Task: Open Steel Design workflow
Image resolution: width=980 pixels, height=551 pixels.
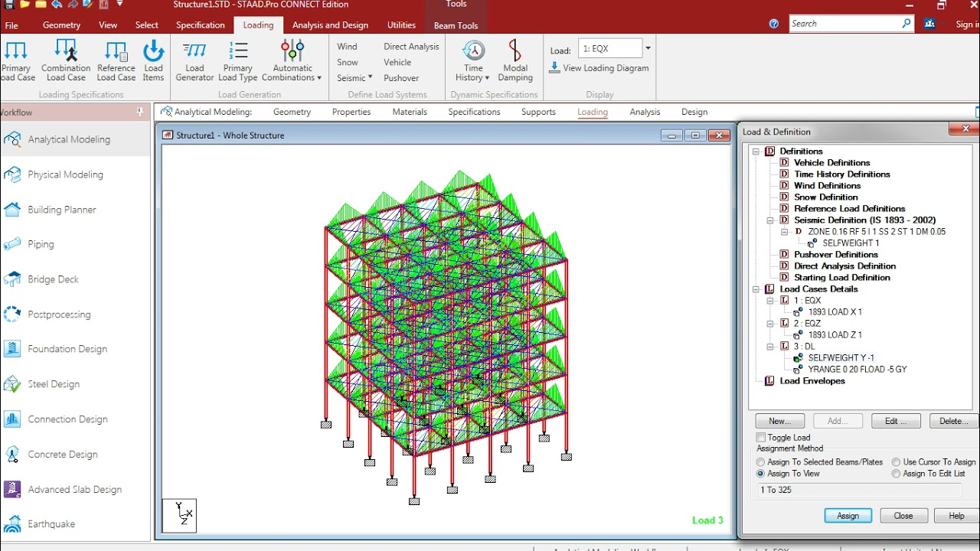Action: click(x=76, y=384)
